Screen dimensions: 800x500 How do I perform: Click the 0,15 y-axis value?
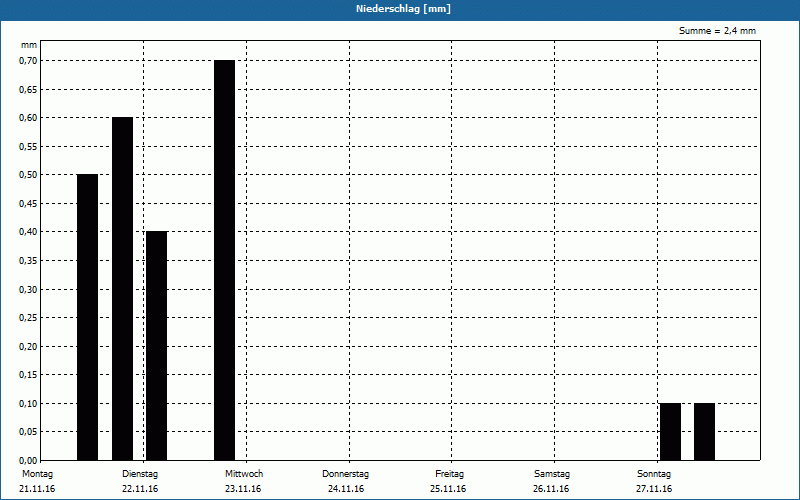pyautogui.click(x=28, y=375)
